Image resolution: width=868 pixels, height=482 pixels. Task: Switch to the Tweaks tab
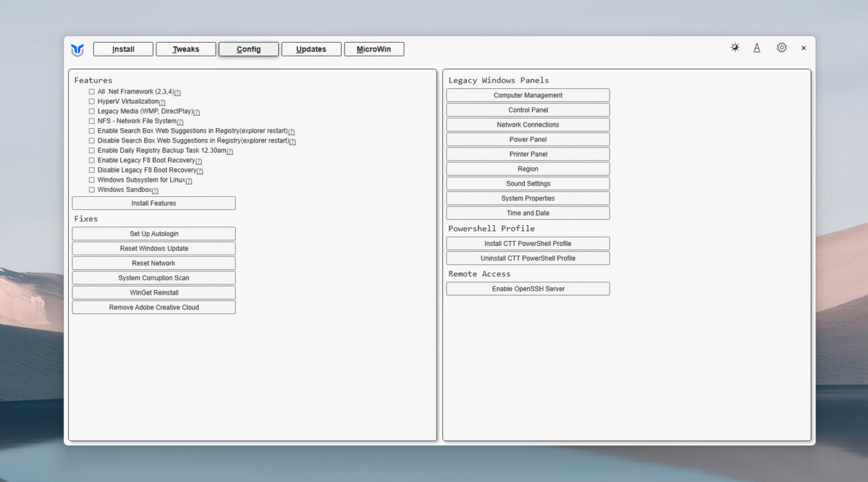[185, 50]
